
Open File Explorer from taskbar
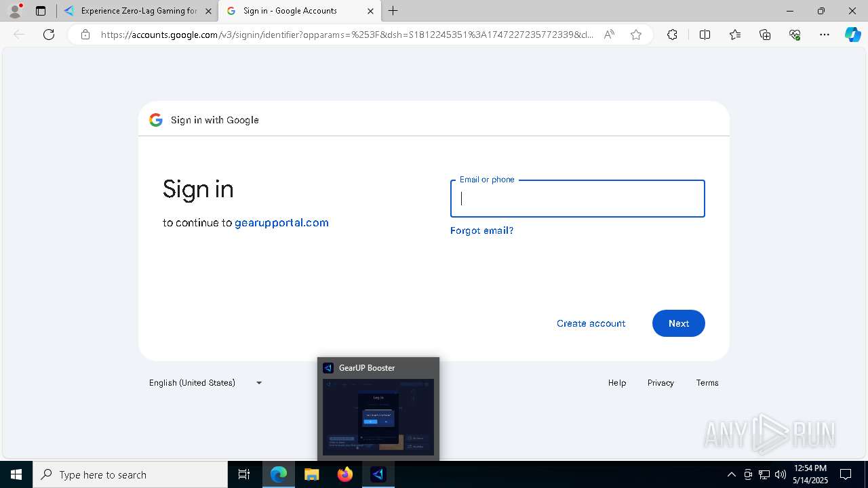coord(312,474)
